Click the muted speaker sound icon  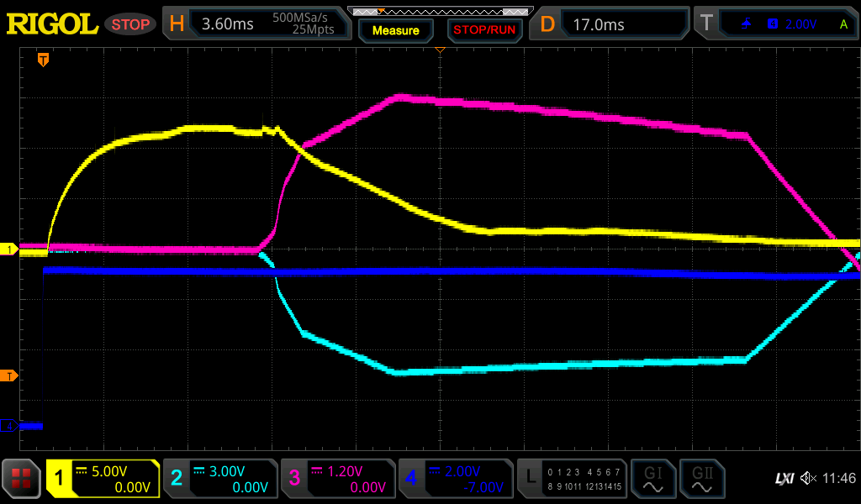point(808,479)
